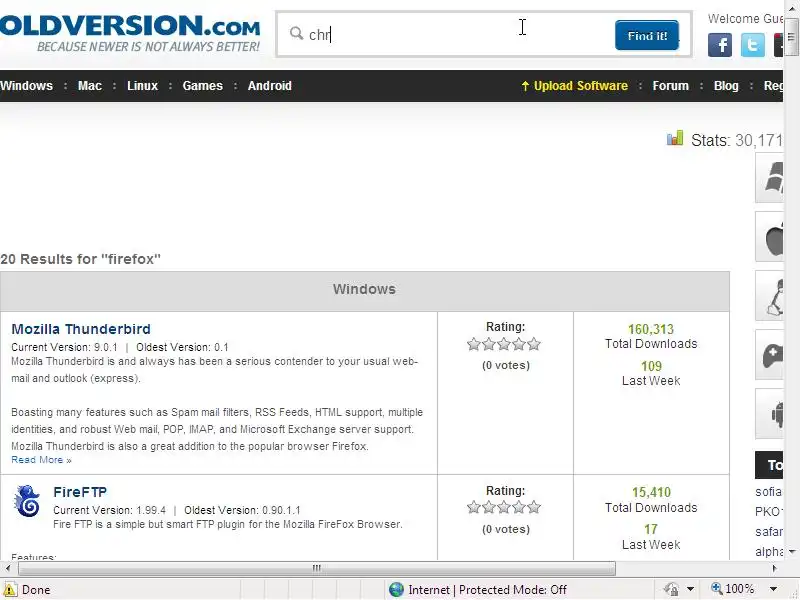Open the zoom level dropdown arrow
This screenshot has height=600, width=800.
click(773, 589)
